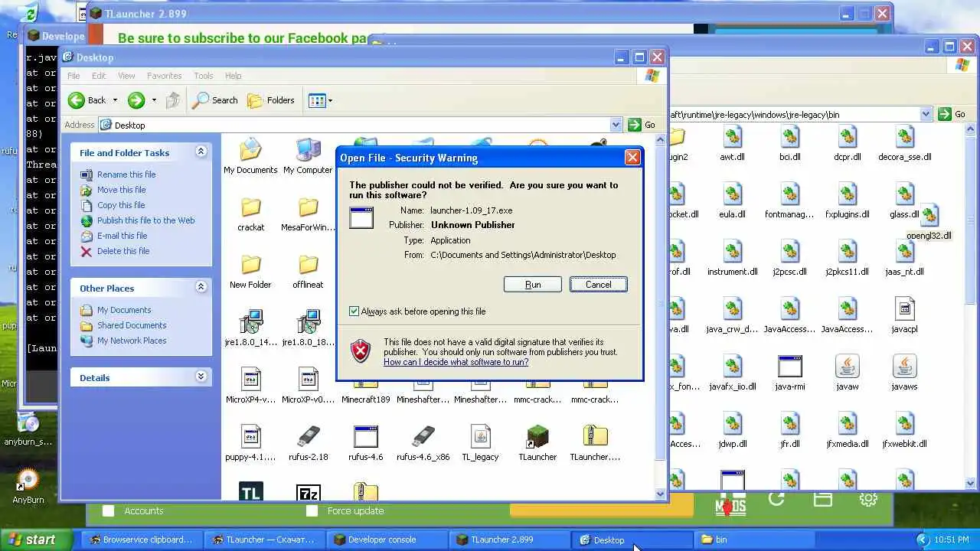Select java-rmi icon in bin window
This screenshot has height=551, width=980.
pos(789,367)
